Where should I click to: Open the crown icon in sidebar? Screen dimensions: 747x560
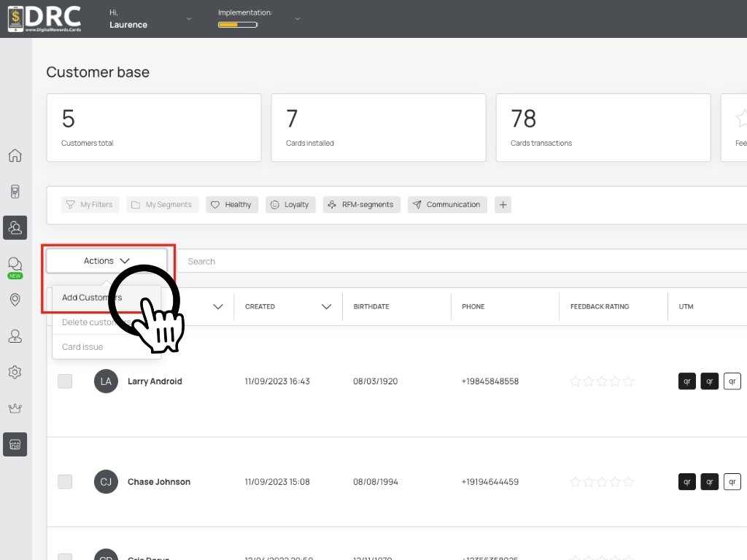click(15, 408)
